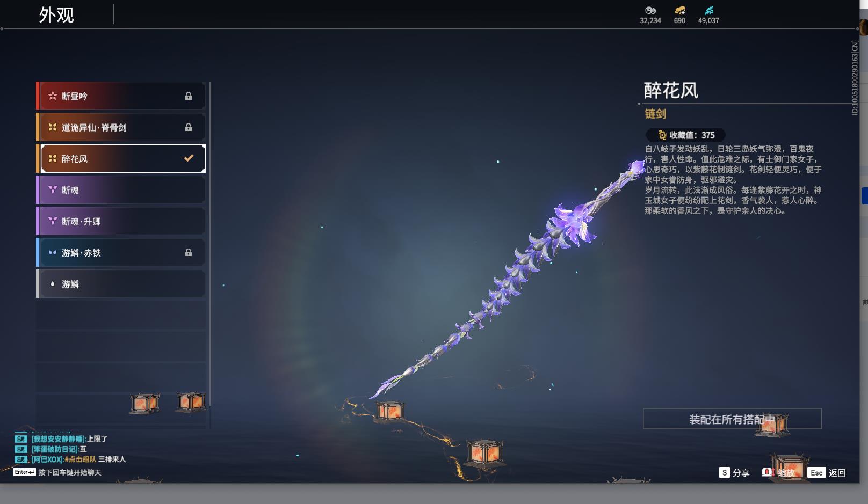Click the S key share icon

[x=725, y=472]
